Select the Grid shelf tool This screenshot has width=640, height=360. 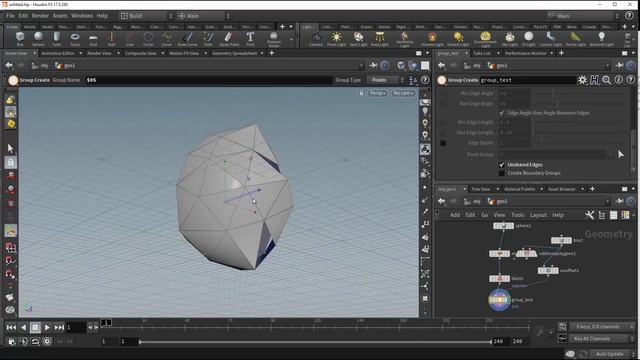93,39
